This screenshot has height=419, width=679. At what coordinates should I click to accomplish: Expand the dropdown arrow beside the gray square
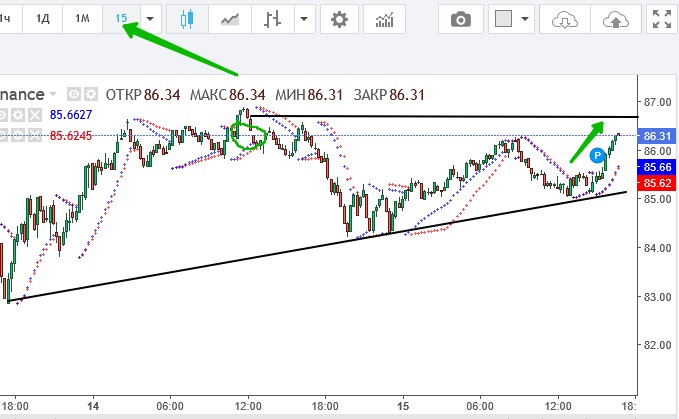(x=525, y=19)
